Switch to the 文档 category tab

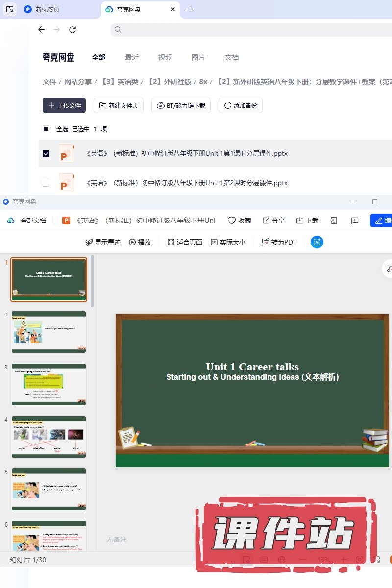[232, 57]
